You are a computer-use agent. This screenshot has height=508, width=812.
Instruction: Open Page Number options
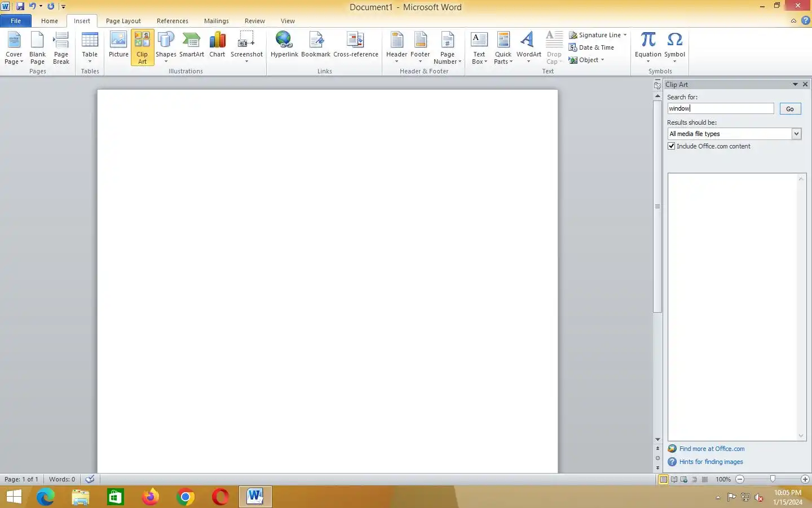[447, 48]
